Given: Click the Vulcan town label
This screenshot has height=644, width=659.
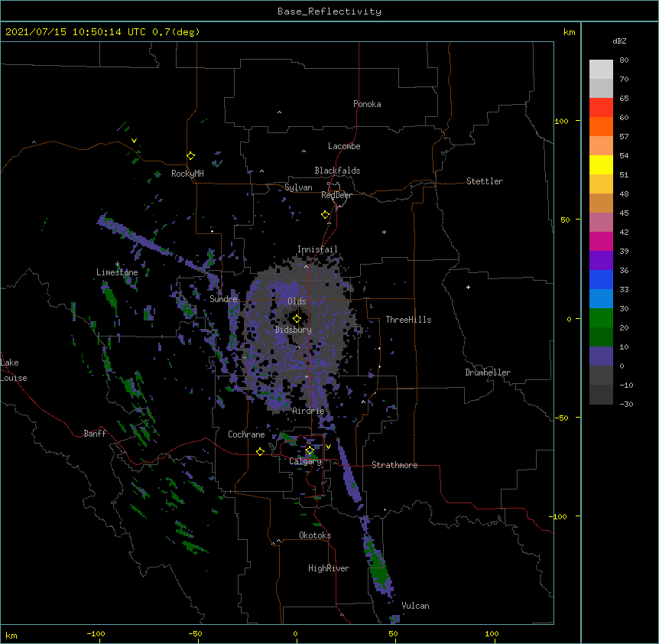Looking at the screenshot, I should [x=415, y=606].
